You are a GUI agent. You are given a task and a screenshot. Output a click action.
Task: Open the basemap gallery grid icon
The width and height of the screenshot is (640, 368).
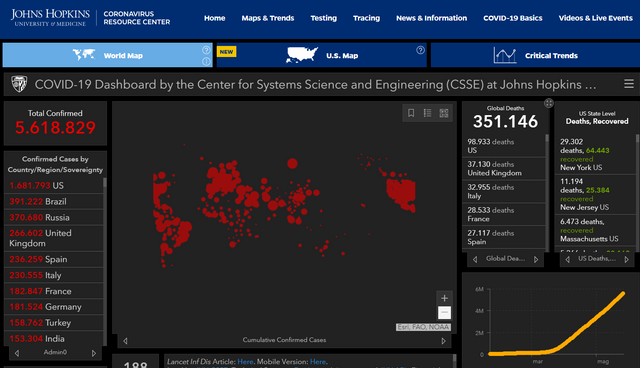point(444,113)
